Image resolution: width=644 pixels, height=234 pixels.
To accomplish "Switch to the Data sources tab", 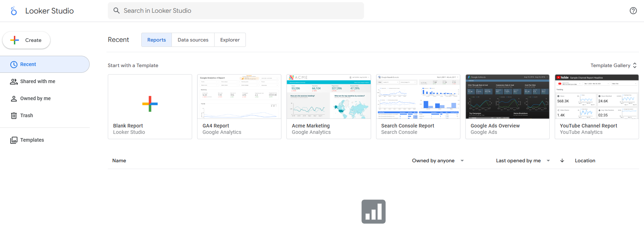I will [x=193, y=40].
